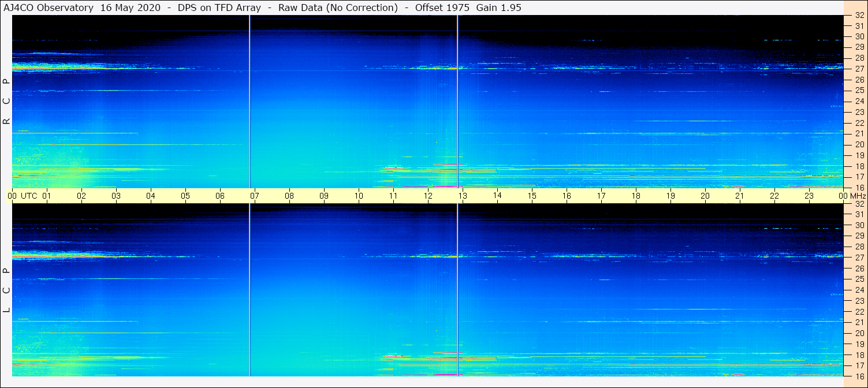
Task: Click hour label 02 on the UTC axis
Action: tap(81, 196)
